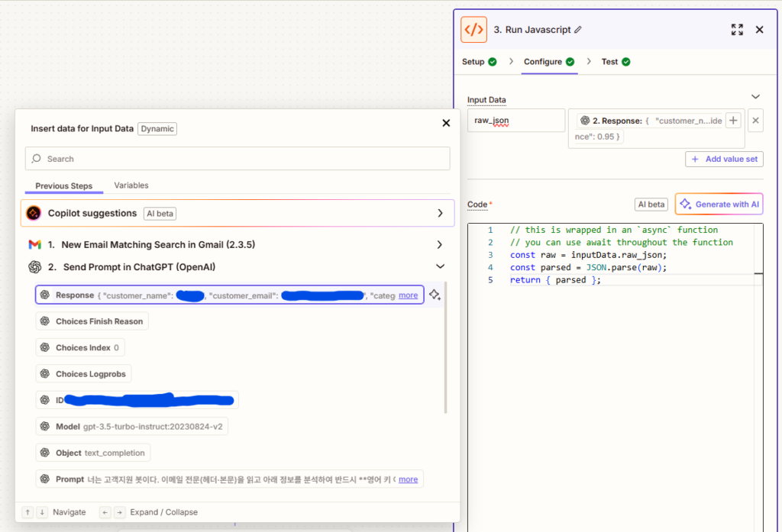Click the data list scrollbar
Screen dimensions: 782x532
[445, 347]
